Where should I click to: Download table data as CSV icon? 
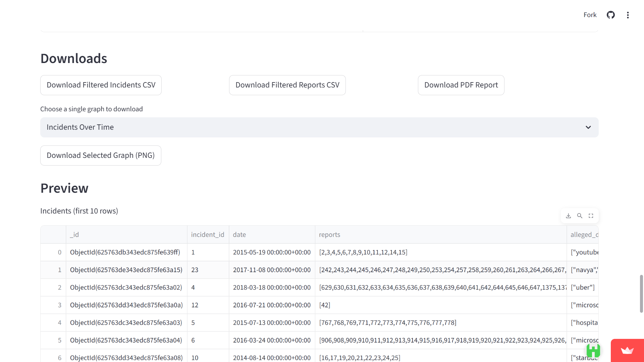568,216
